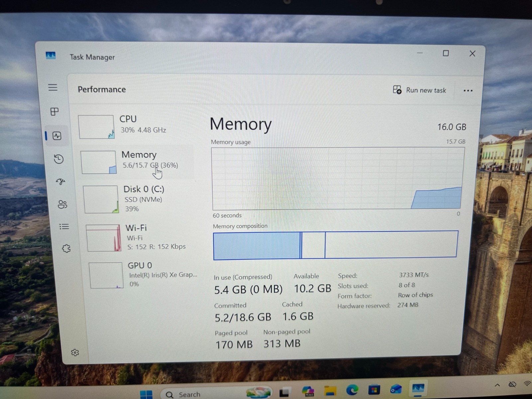Click the 313 MB non-paged pool value

tap(282, 343)
